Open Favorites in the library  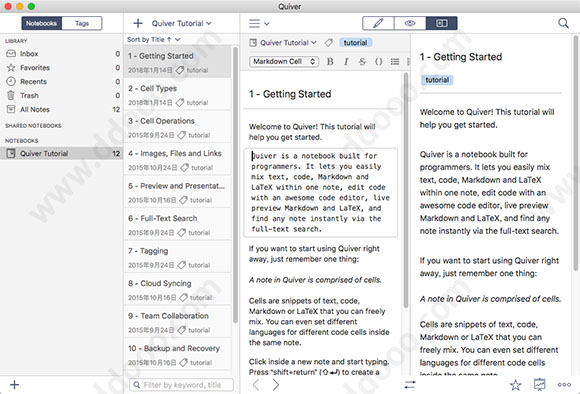[61, 68]
